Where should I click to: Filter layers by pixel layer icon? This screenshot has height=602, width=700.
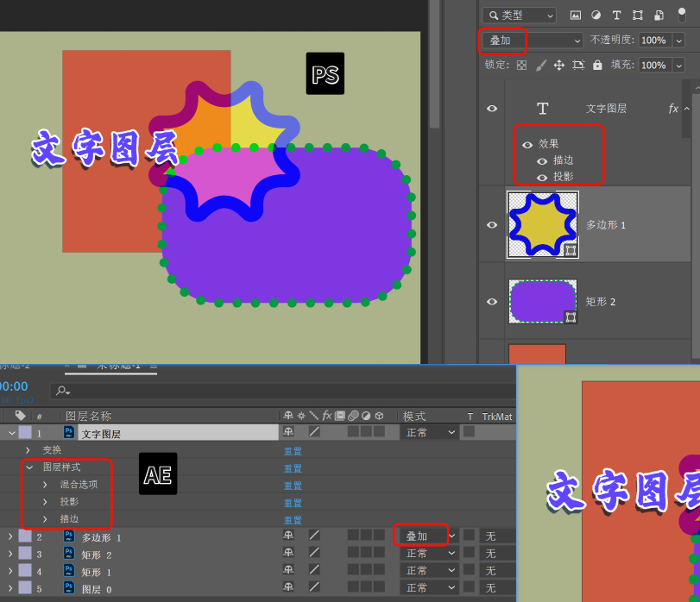(576, 16)
